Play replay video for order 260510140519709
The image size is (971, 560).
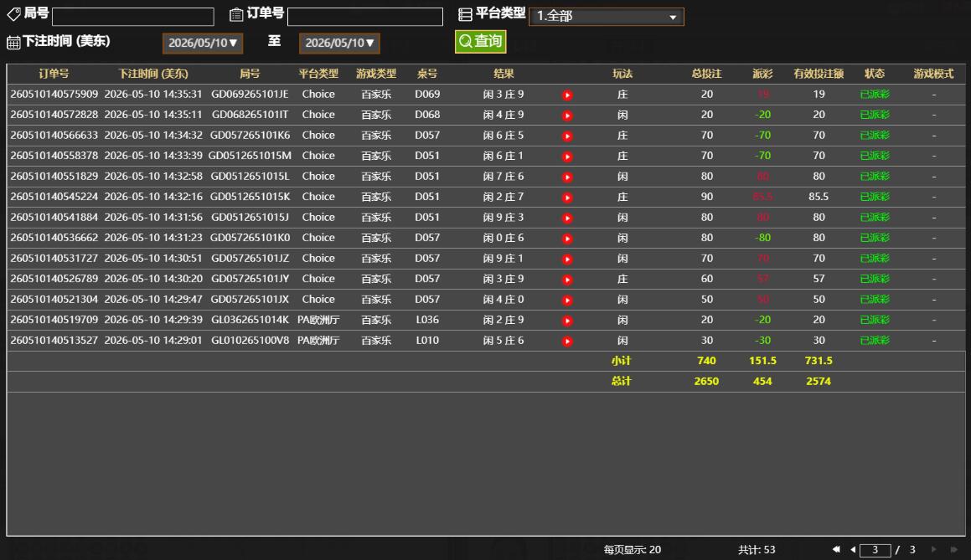pos(567,321)
